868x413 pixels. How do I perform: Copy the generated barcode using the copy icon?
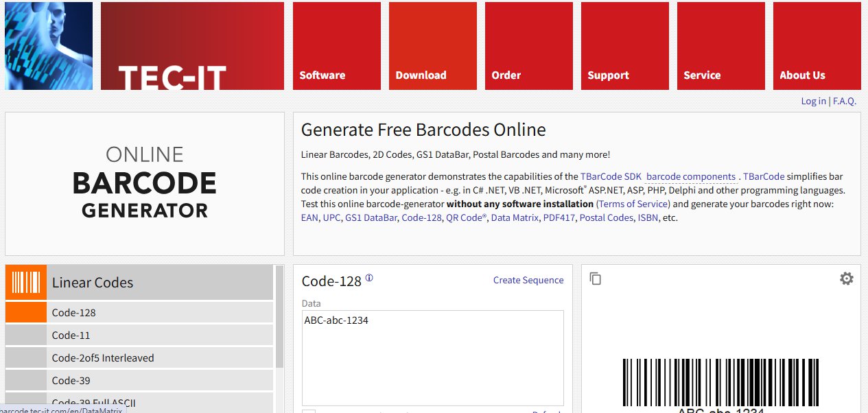(x=595, y=279)
